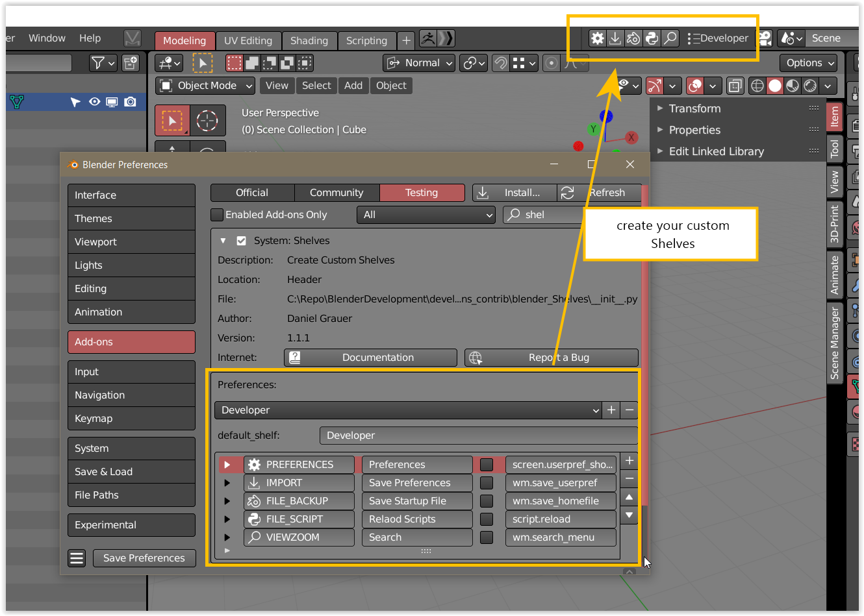Click the add-on search field containing shel
Image resolution: width=864 pixels, height=616 pixels.
click(x=544, y=215)
